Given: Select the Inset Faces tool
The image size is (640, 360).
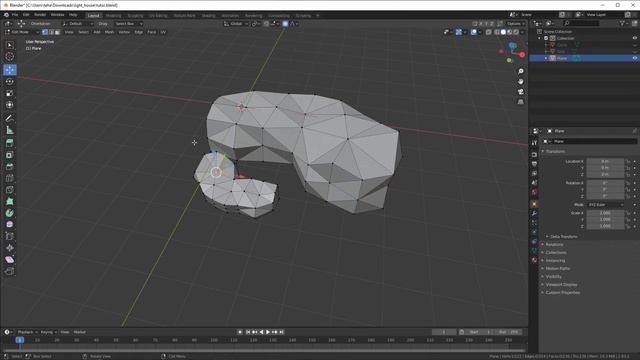Looking at the screenshot, I should (10, 155).
